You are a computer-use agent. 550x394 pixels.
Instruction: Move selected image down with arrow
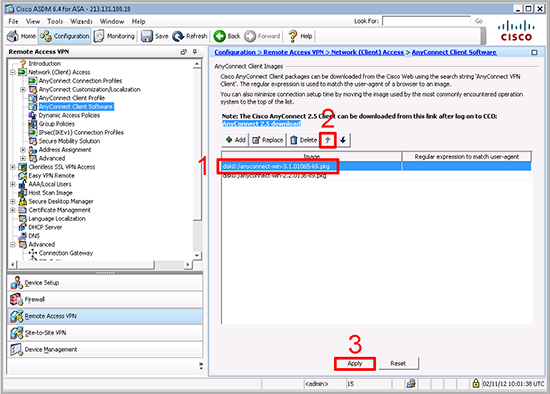pos(343,140)
